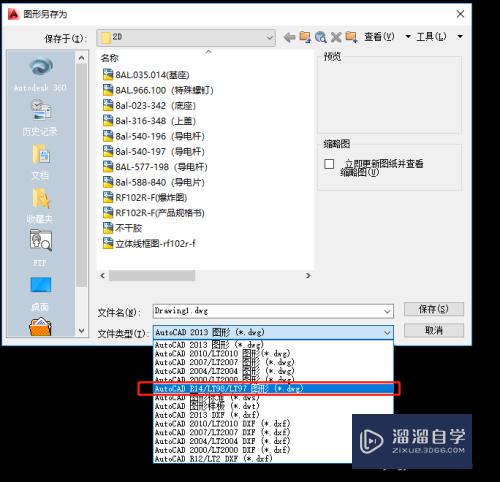Screen dimensions: 500x482
Task: Choose AutoCAD 图形样板 (*.dwt) option
Action: click(273, 406)
